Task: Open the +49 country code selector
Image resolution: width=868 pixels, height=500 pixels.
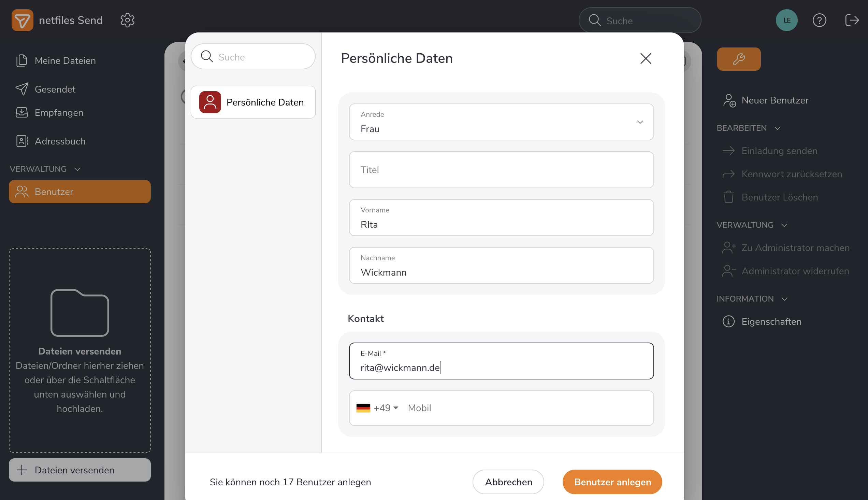Action: 377,408
